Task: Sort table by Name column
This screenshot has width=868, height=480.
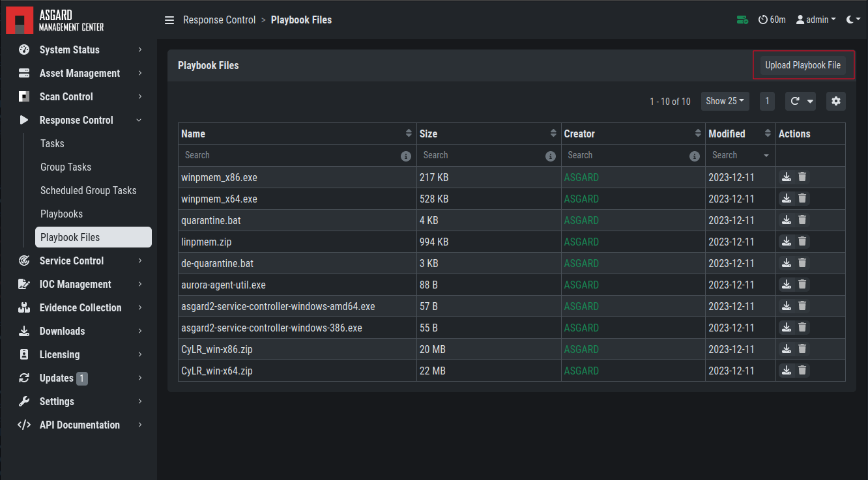Action: pos(409,134)
